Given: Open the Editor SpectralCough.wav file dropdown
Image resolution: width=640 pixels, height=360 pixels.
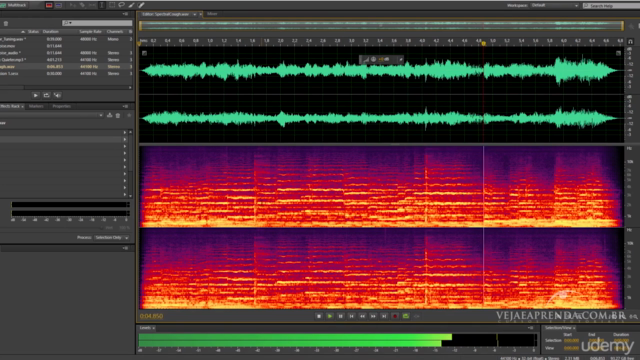Looking at the screenshot, I should [195, 14].
